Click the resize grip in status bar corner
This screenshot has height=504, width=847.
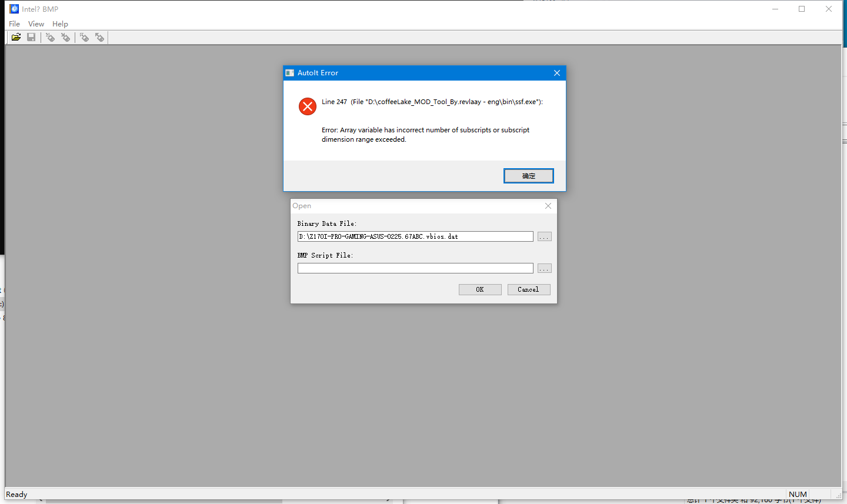point(838,496)
